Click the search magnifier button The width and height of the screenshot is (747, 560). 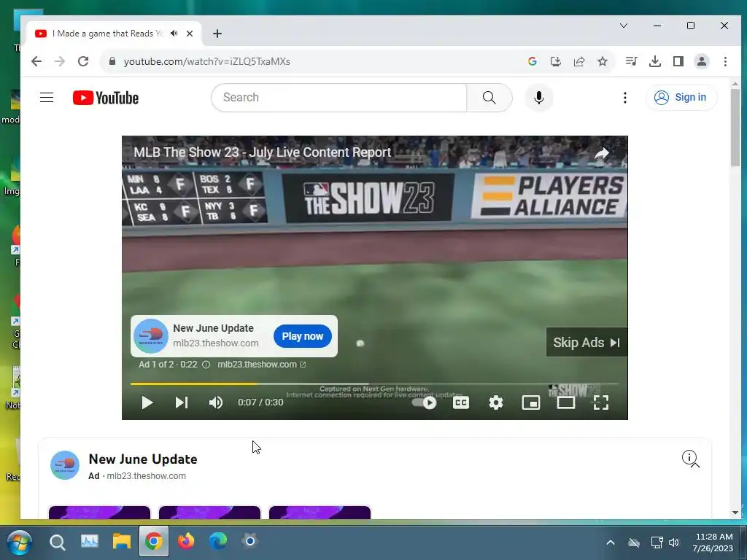click(x=489, y=98)
